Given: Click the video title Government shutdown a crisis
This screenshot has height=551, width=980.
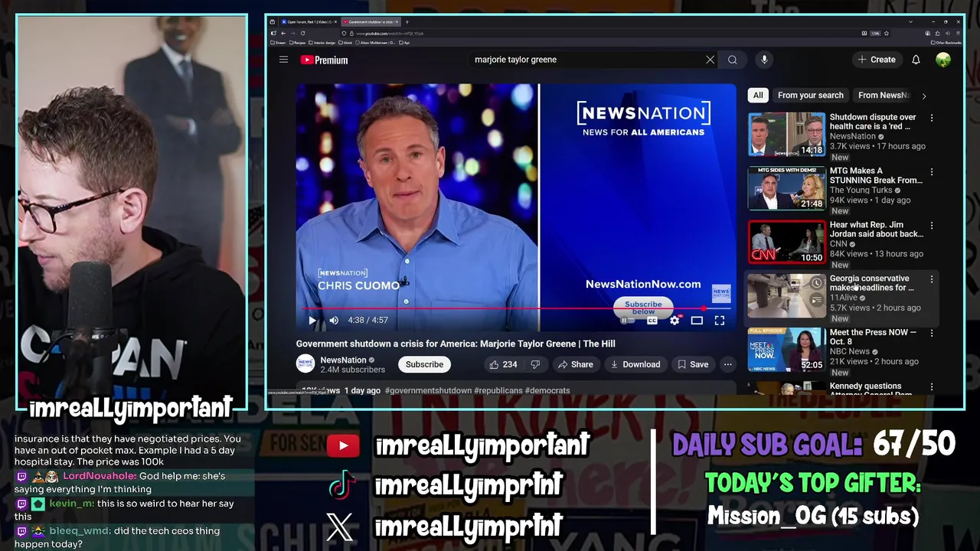Looking at the screenshot, I should [x=456, y=344].
